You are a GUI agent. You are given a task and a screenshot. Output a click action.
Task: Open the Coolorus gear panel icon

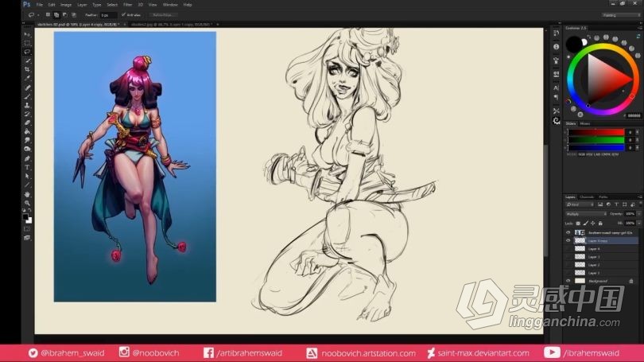556,121
